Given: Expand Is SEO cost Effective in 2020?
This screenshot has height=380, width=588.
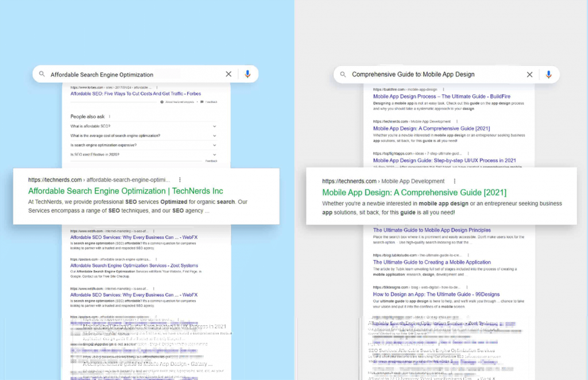Looking at the screenshot, I should point(143,154).
